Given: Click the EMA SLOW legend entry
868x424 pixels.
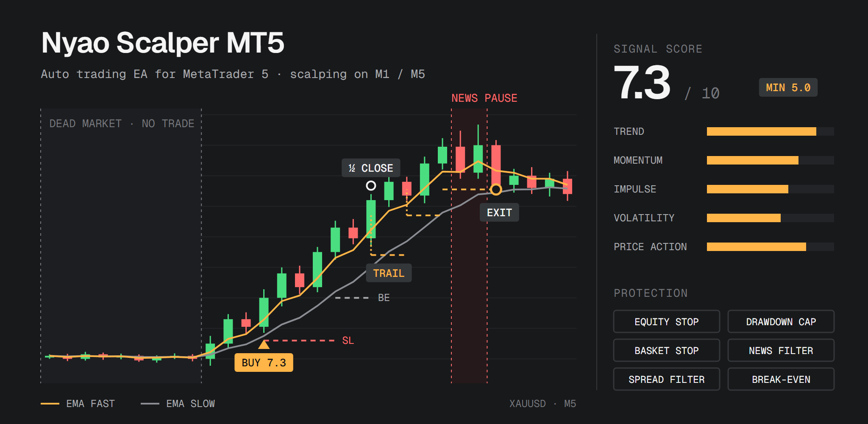Looking at the screenshot, I should [178, 404].
